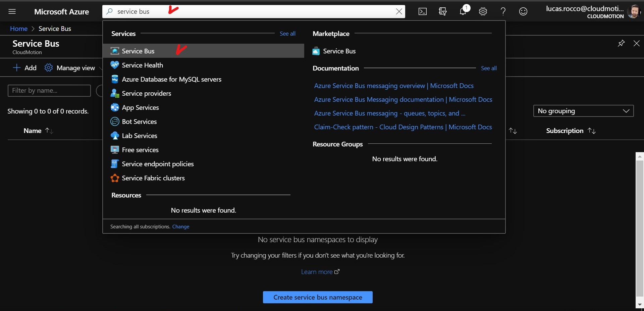Select Azure Database for MySQL servers
Viewport: 644px width, 311px height.
click(x=203, y=79)
